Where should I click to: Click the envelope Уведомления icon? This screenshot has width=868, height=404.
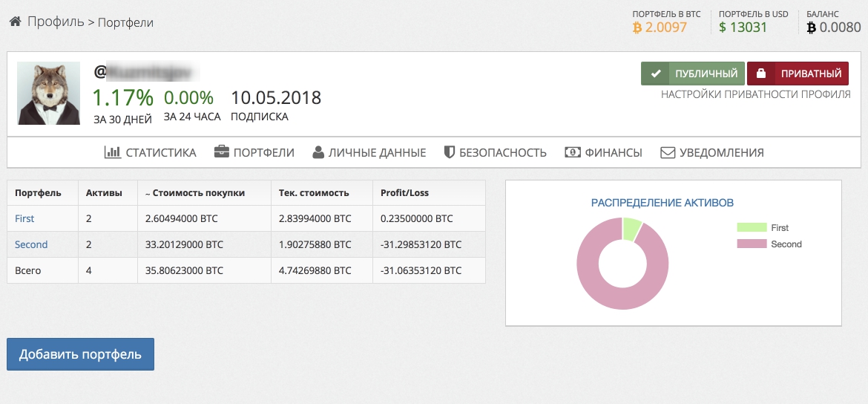tap(667, 152)
